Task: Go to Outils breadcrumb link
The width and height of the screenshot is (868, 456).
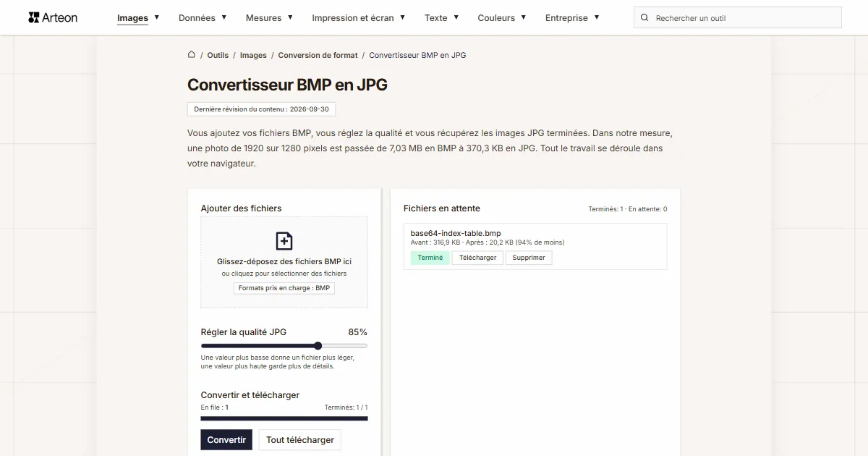Action: point(218,55)
